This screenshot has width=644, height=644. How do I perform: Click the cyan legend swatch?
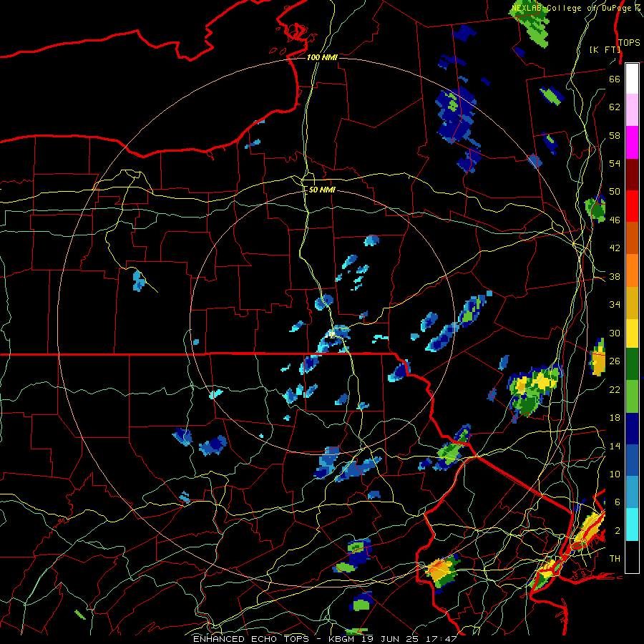632,524
